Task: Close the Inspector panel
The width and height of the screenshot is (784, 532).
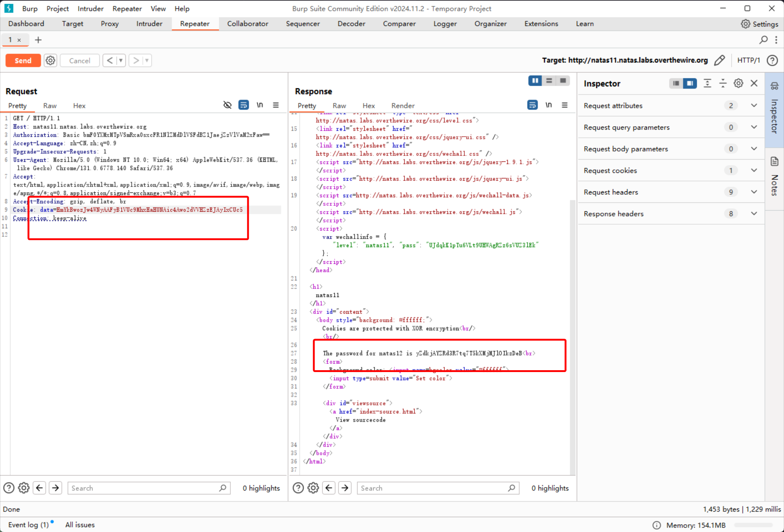Action: 754,83
